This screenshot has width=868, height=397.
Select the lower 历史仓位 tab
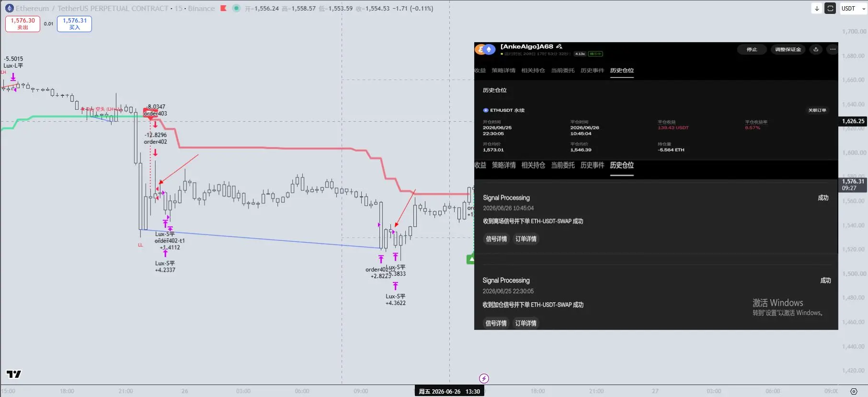tap(622, 165)
